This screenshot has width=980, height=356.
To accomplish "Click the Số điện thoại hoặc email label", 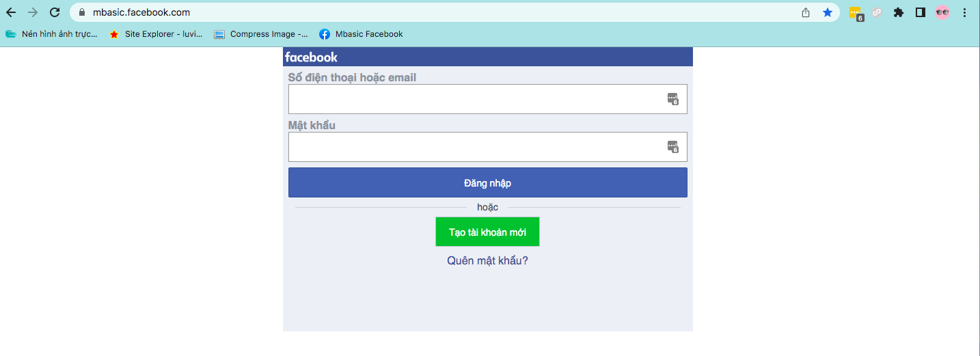I will [x=352, y=77].
